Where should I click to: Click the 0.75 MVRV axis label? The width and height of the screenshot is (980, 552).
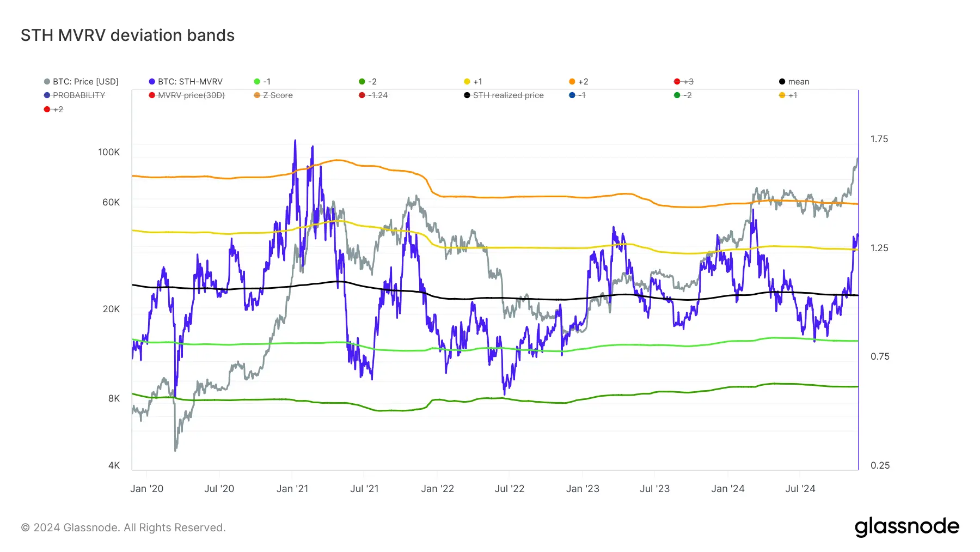(x=880, y=356)
